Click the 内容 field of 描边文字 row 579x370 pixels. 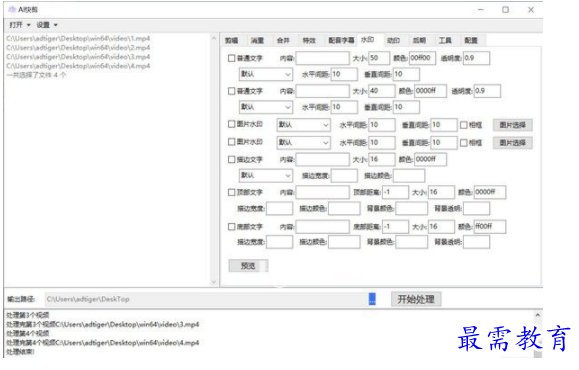[x=322, y=160]
